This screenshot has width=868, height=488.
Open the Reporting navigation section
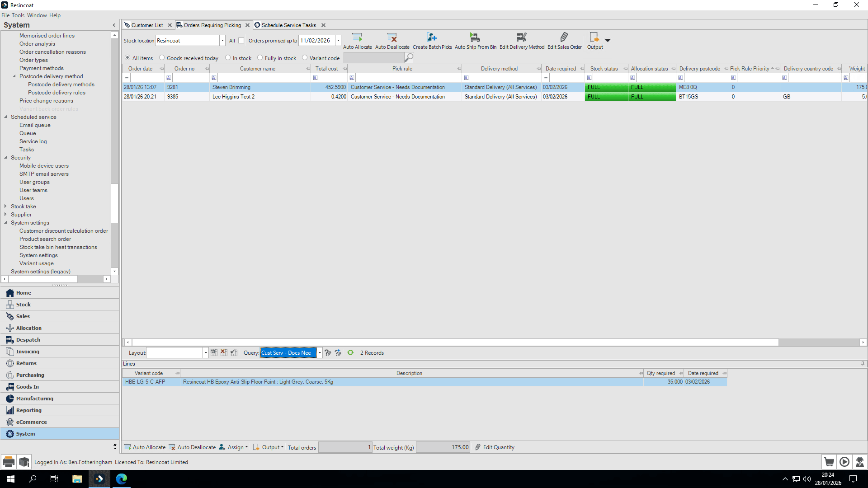click(60, 410)
